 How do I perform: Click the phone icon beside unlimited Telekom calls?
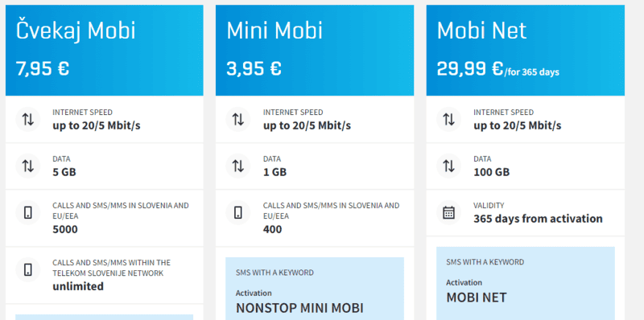pos(28,269)
